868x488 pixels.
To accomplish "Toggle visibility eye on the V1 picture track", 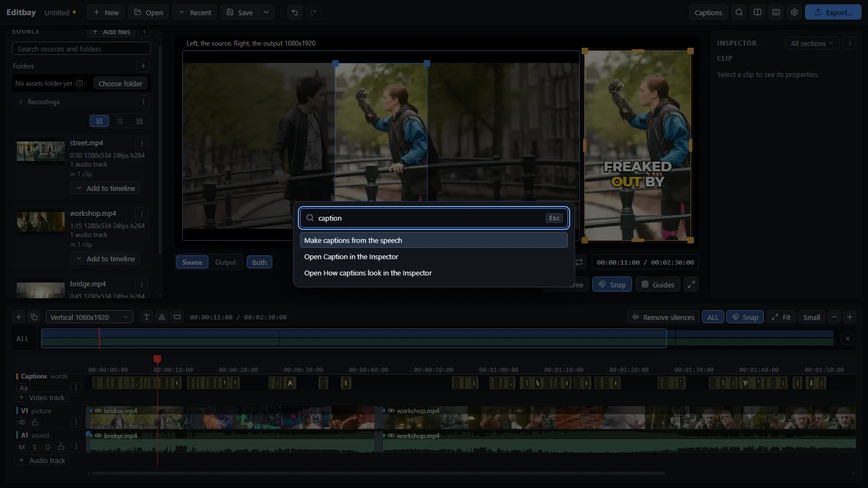I will click(22, 422).
